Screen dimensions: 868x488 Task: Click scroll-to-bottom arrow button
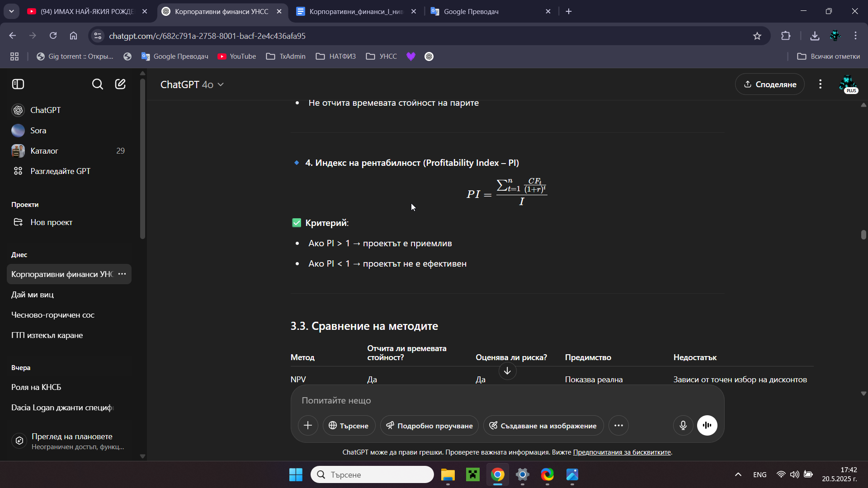[507, 371]
